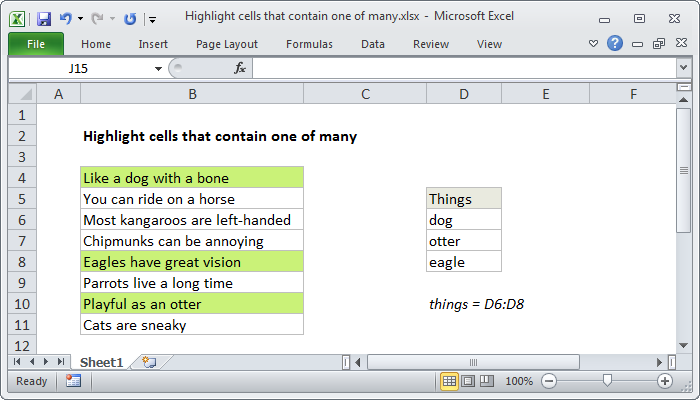Click the 'otter' cell in Things list
700x400 pixels.
[464, 241]
